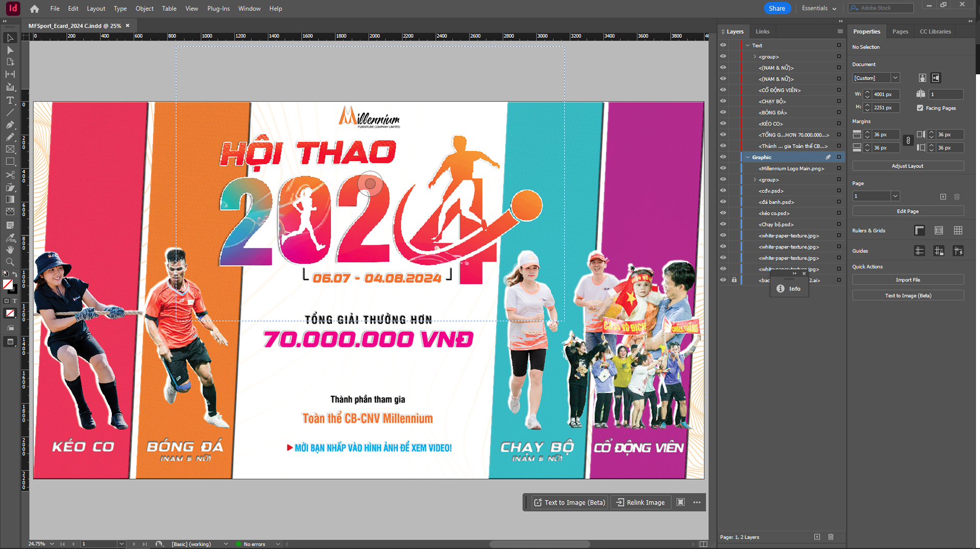Hide the Graphic layer
The height and width of the screenshot is (549, 980).
click(x=723, y=157)
